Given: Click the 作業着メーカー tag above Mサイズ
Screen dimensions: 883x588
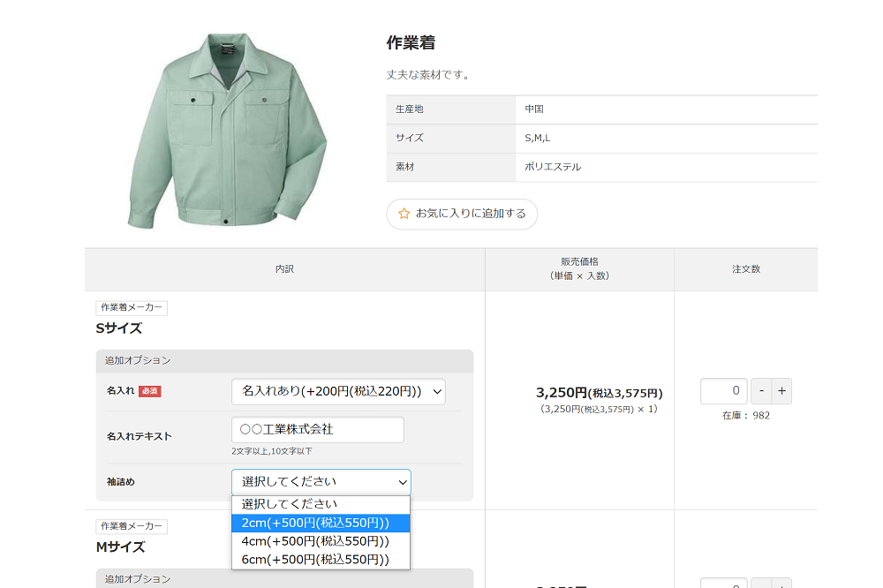Looking at the screenshot, I should [x=132, y=526].
